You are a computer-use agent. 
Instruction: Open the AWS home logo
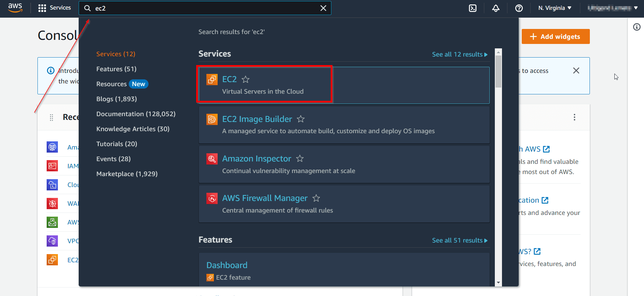pyautogui.click(x=15, y=8)
